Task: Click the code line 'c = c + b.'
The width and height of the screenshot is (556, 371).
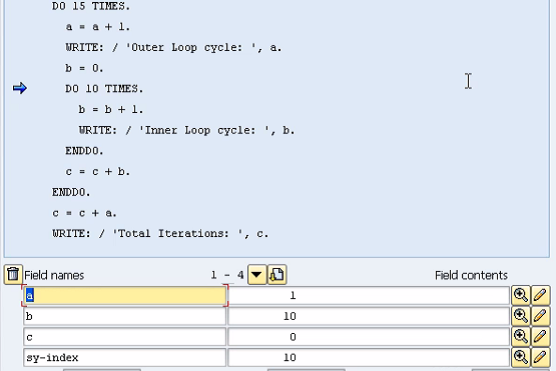Action: tap(98, 172)
